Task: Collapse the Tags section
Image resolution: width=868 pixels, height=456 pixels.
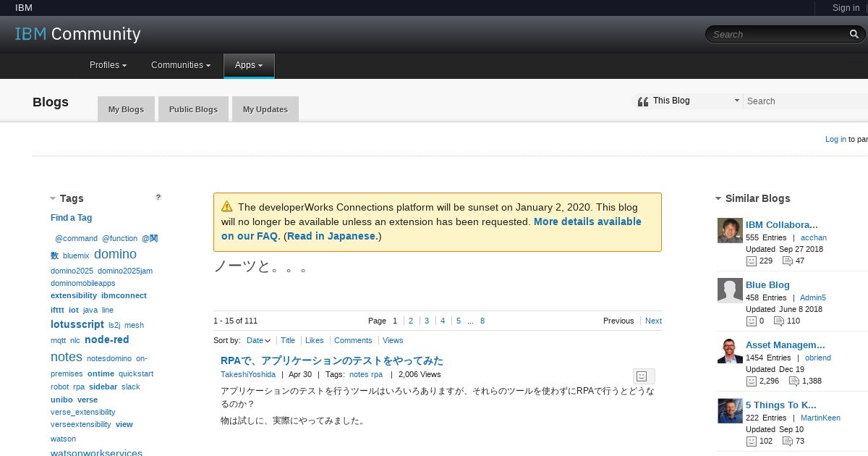Action: tap(53, 198)
